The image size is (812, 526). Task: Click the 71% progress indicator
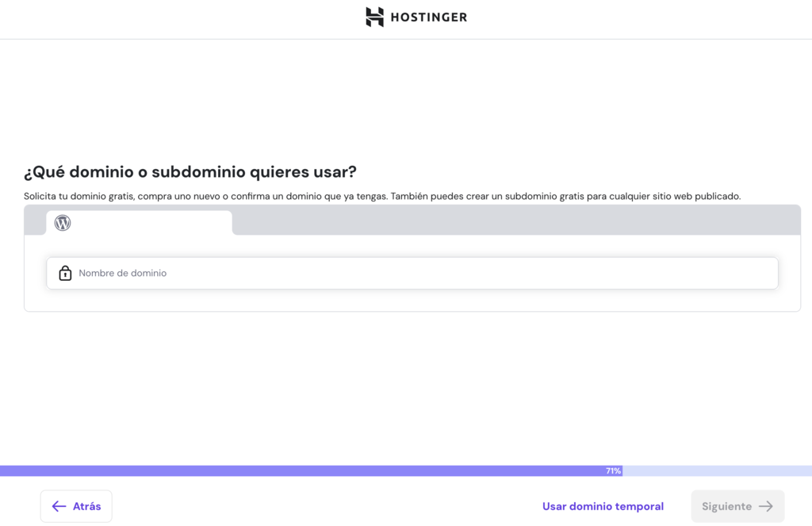pos(612,470)
